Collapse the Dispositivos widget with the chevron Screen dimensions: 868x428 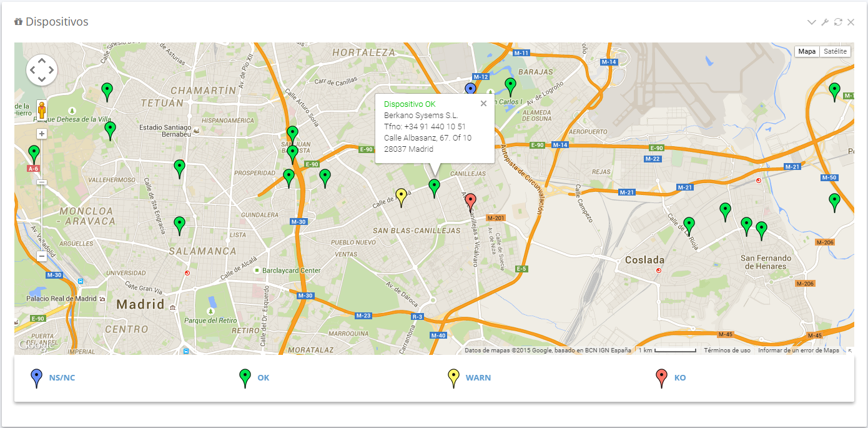[811, 22]
